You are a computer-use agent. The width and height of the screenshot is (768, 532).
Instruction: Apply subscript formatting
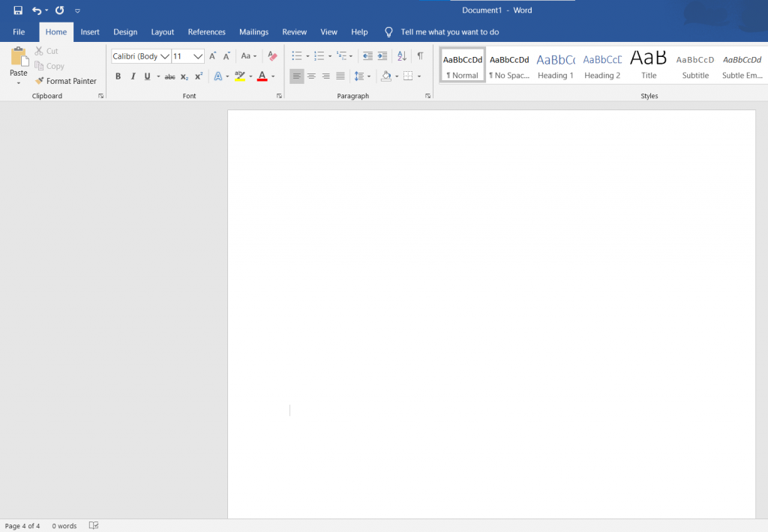(x=184, y=76)
